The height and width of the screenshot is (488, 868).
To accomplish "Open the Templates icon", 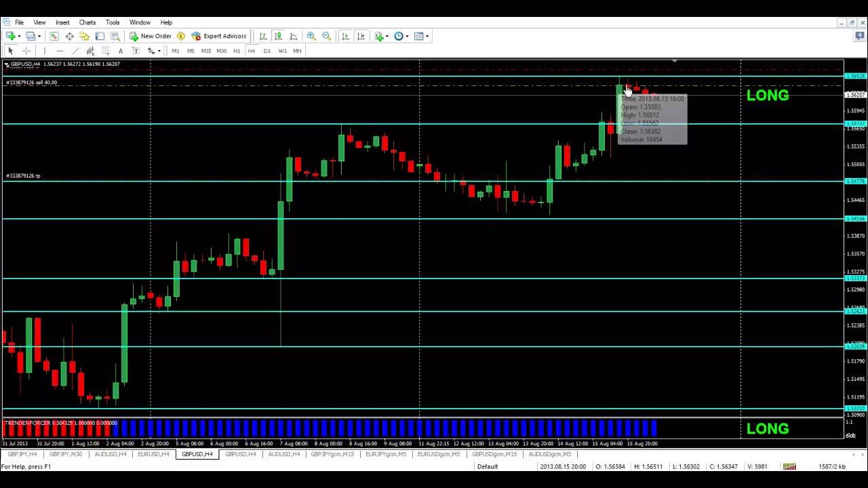I will 418,36.
